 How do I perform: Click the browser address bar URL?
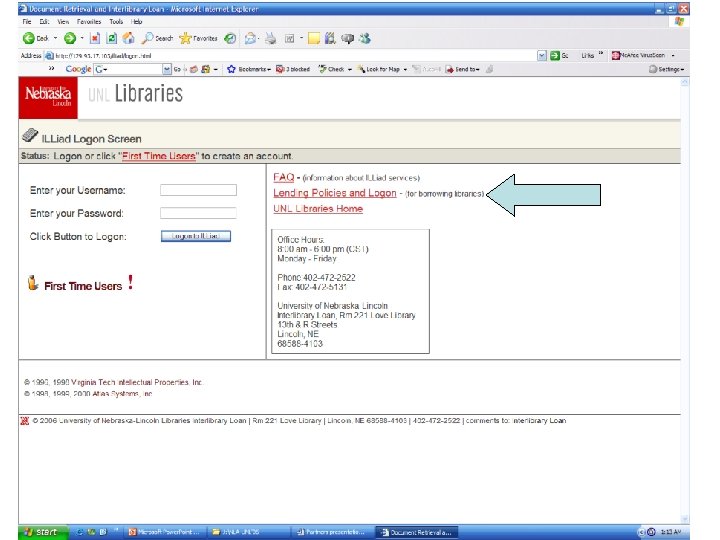coord(103,56)
